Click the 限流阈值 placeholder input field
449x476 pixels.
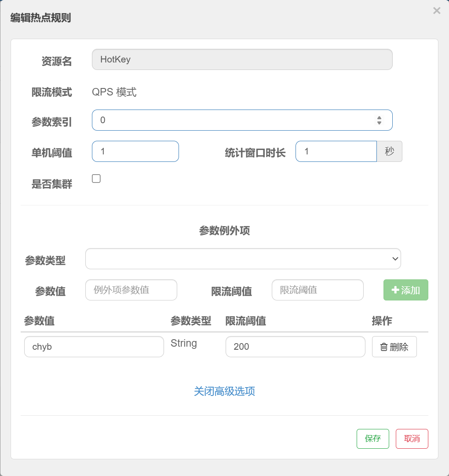point(318,290)
